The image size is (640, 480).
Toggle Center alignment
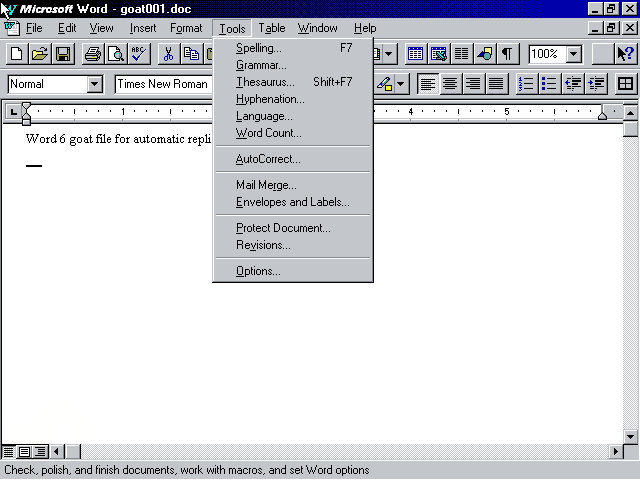click(451, 84)
